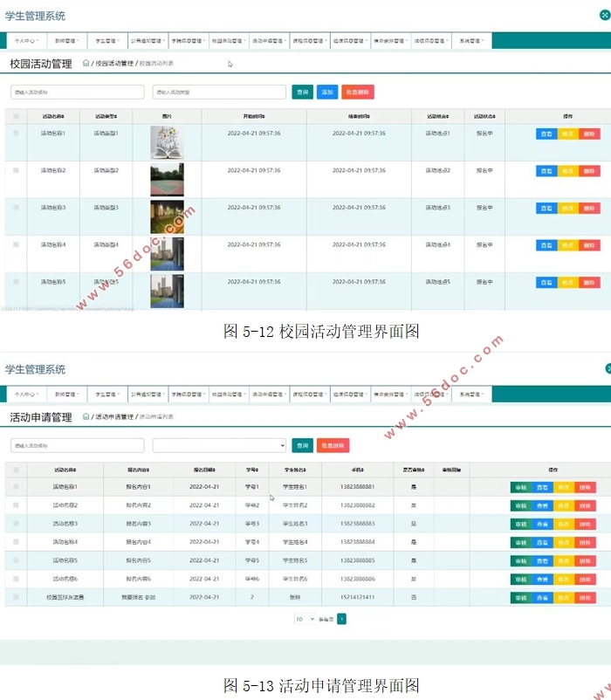Tick the select-all checkbox in campus activity table header

[x=16, y=116]
